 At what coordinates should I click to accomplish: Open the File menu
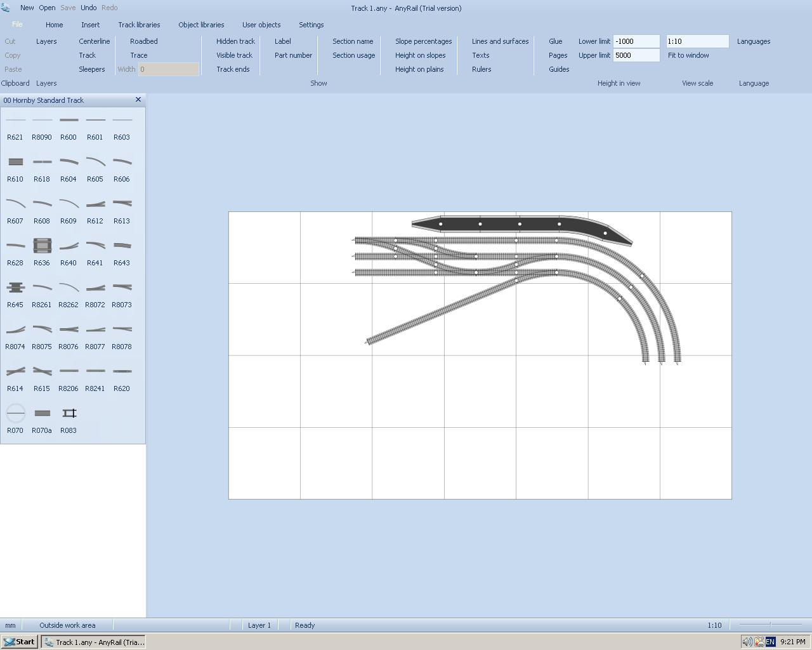point(17,25)
